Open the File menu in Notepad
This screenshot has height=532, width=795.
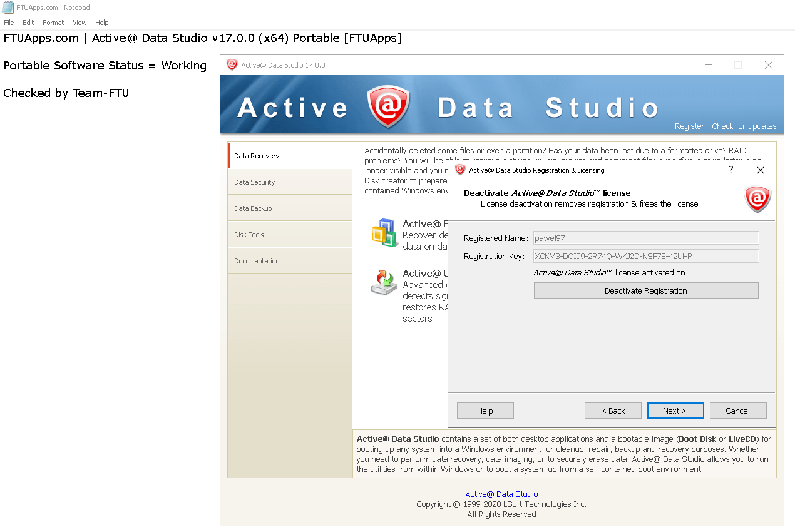9,23
